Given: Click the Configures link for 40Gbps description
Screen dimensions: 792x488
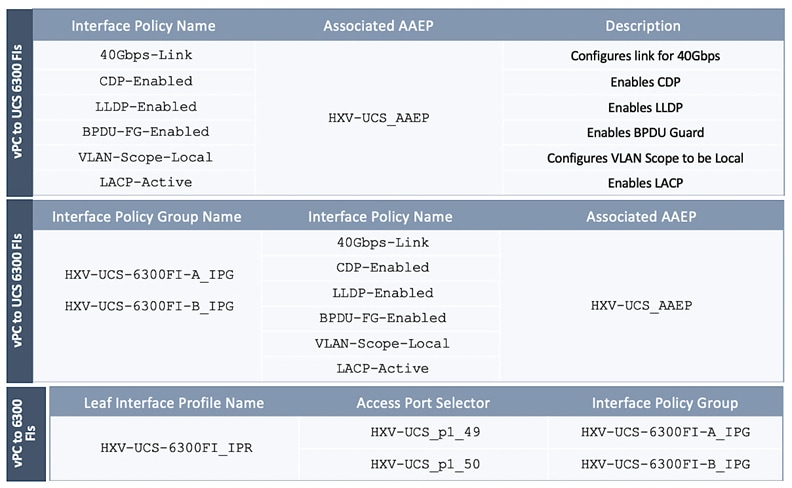Looking at the screenshot, I should [x=645, y=56].
